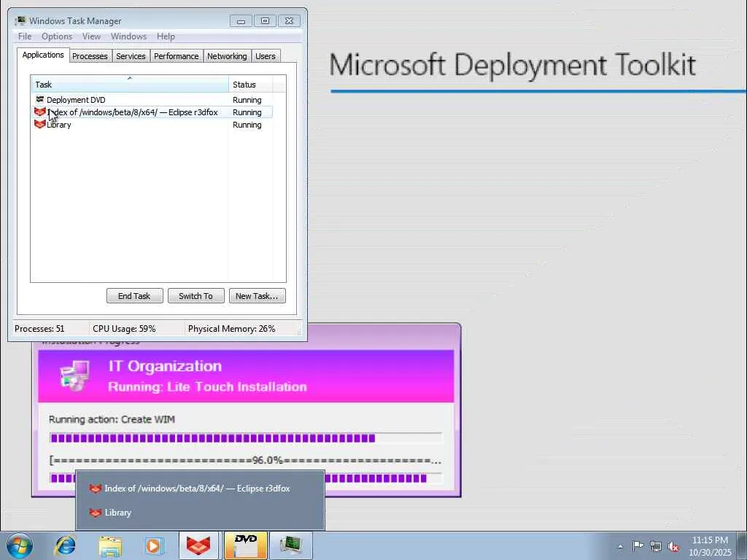The height and width of the screenshot is (560, 747).
Task: Open the Windows Start orb
Action: coord(19,545)
